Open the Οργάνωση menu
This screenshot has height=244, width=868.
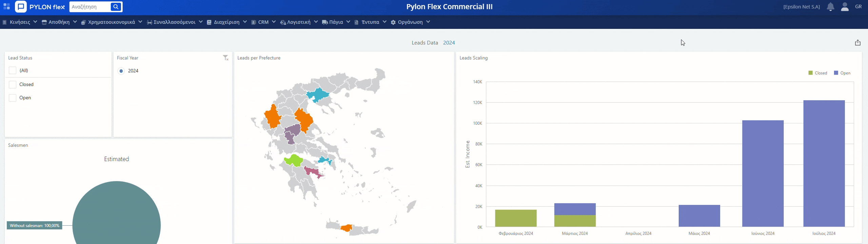point(410,22)
